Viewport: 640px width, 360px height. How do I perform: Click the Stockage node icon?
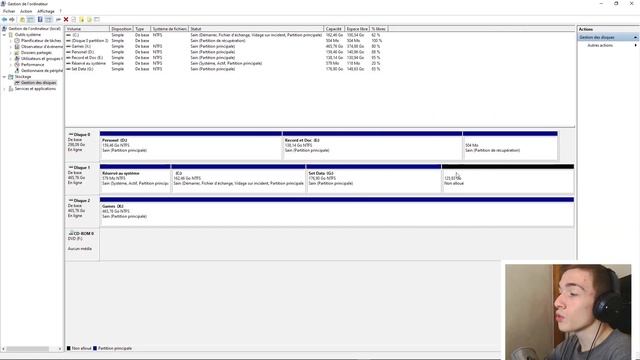pos(11,76)
